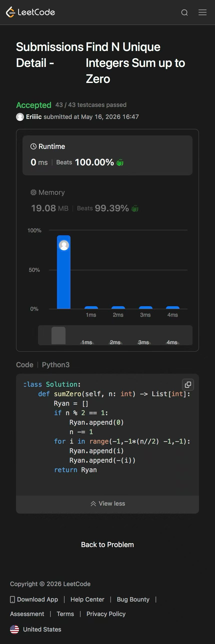Switch to the Memory stats panel
Viewport: 215px width, 644px height.
click(107, 201)
